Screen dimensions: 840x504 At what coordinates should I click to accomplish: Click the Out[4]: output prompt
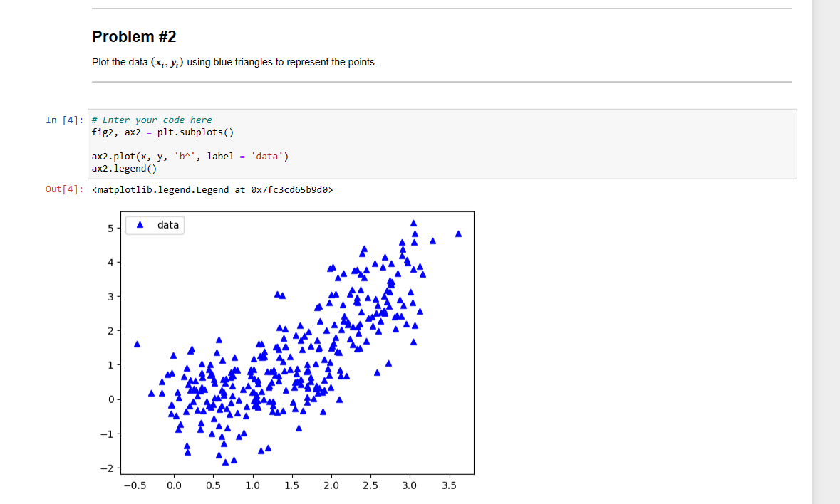point(63,189)
